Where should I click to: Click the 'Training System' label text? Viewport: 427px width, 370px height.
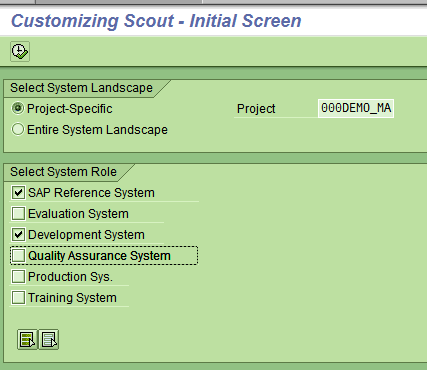click(72, 298)
